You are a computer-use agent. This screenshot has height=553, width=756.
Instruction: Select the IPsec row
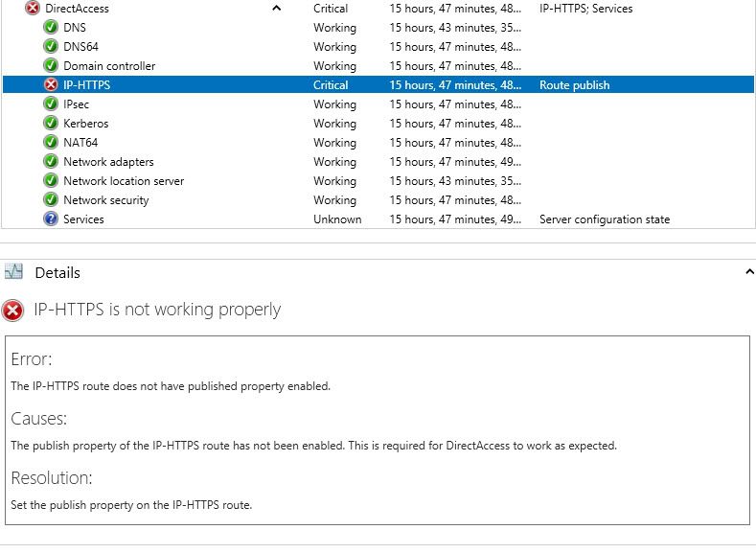point(378,104)
